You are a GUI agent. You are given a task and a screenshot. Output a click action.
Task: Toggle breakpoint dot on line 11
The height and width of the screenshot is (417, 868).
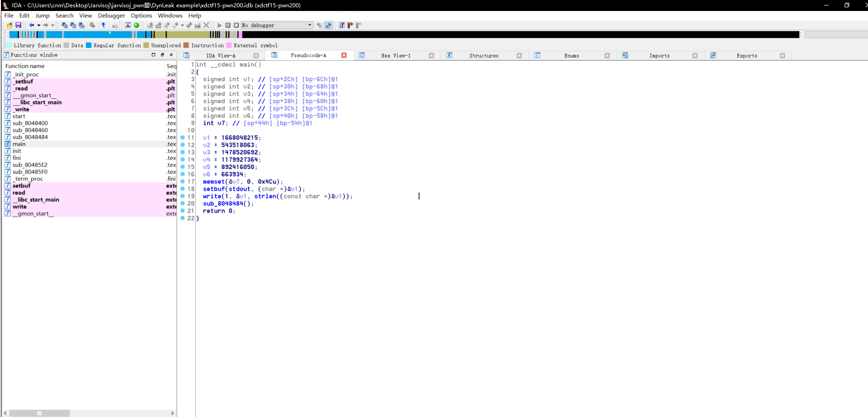183,138
